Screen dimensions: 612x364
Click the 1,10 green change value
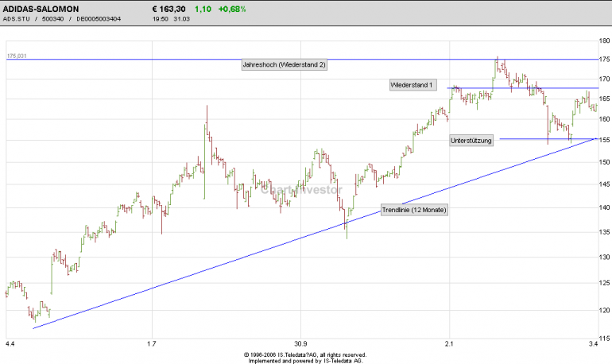click(x=203, y=9)
